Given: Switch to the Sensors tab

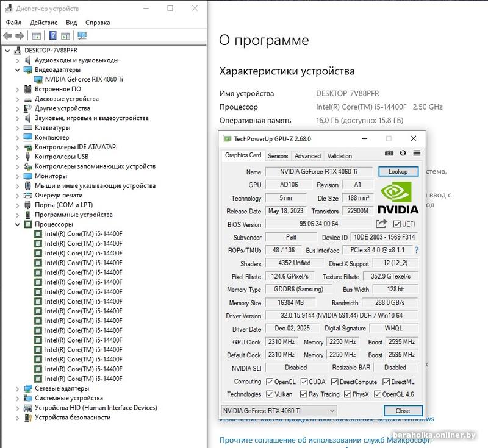Looking at the screenshot, I should (x=278, y=156).
